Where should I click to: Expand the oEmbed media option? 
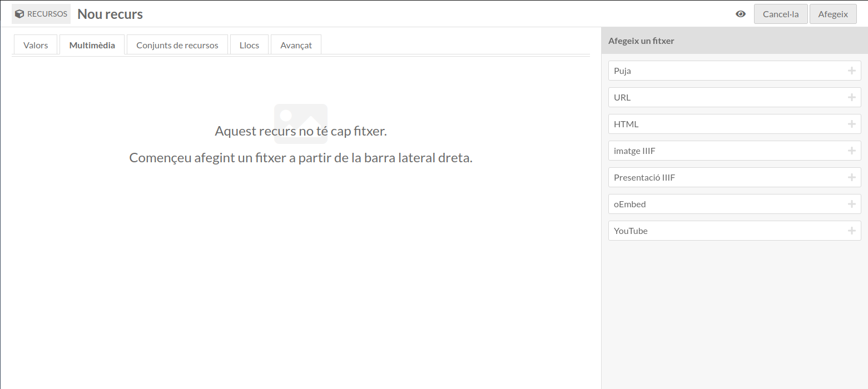click(x=735, y=204)
